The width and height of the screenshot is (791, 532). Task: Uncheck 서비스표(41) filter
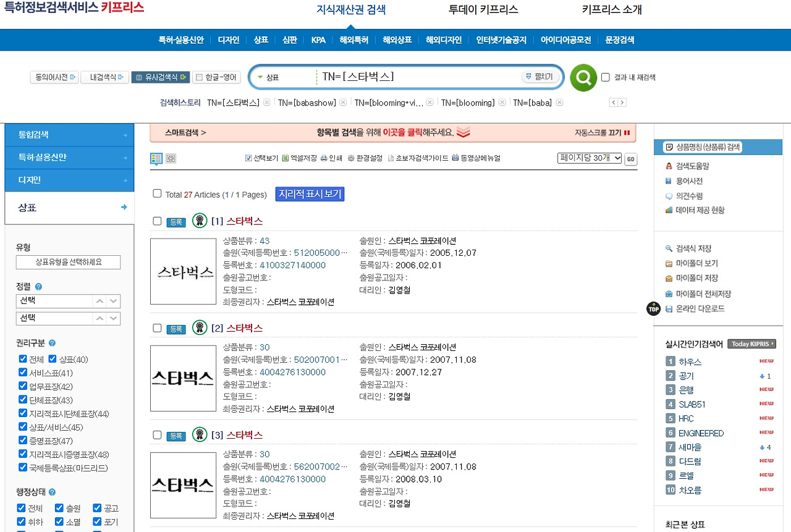[x=23, y=373]
